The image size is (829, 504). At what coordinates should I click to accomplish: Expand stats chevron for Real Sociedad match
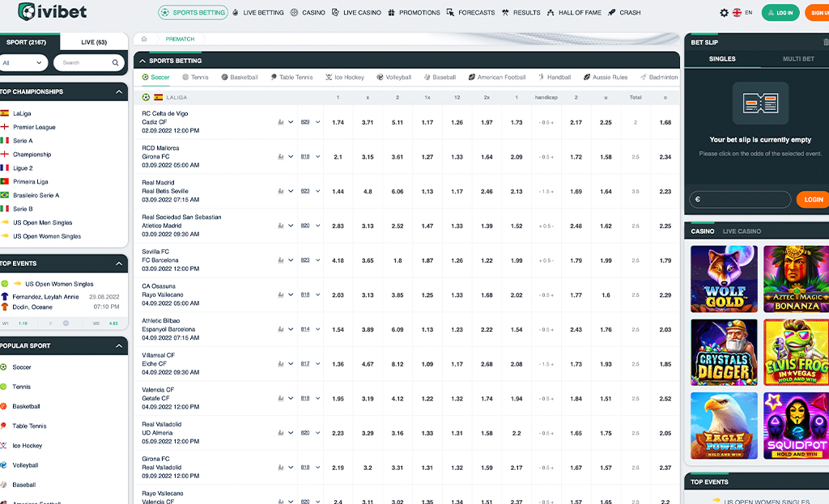(x=291, y=226)
